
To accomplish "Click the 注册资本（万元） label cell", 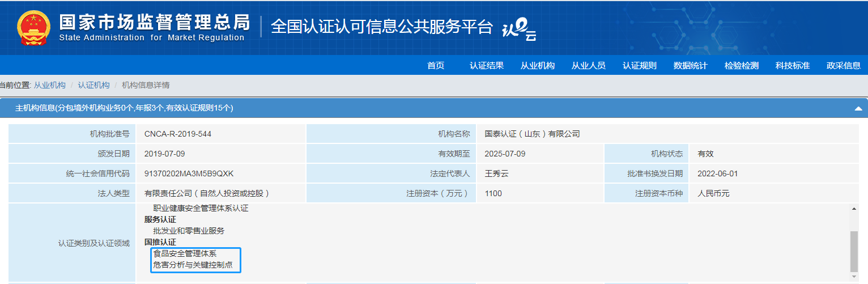I will click(x=392, y=193).
